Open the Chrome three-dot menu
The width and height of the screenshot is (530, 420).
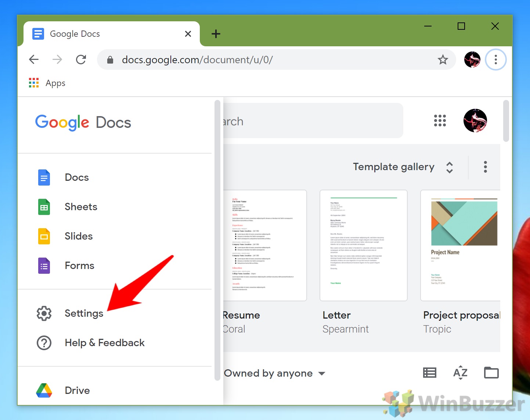(x=496, y=60)
